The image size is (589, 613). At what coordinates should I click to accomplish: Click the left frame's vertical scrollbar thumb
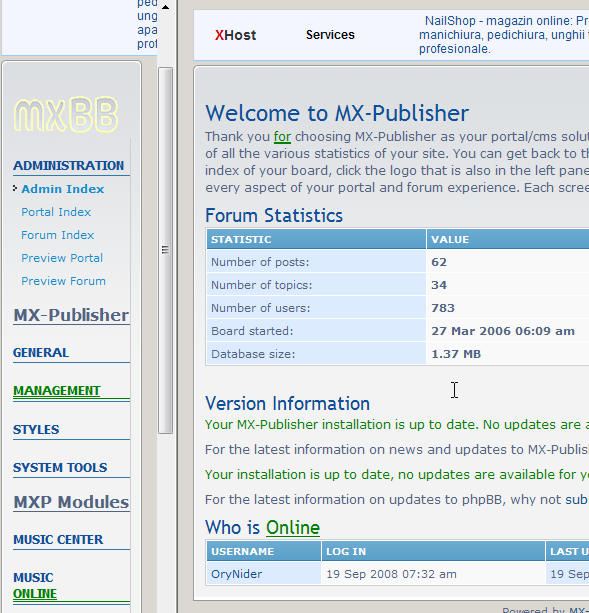pos(165,250)
